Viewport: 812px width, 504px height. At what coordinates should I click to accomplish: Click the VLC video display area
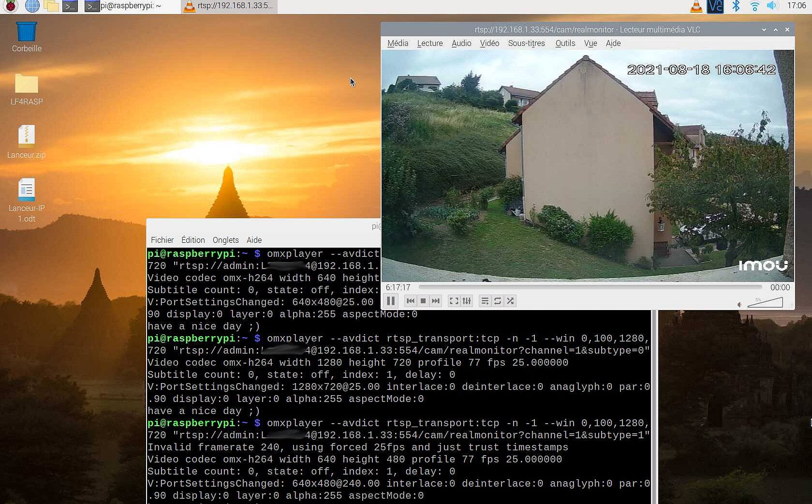point(588,166)
